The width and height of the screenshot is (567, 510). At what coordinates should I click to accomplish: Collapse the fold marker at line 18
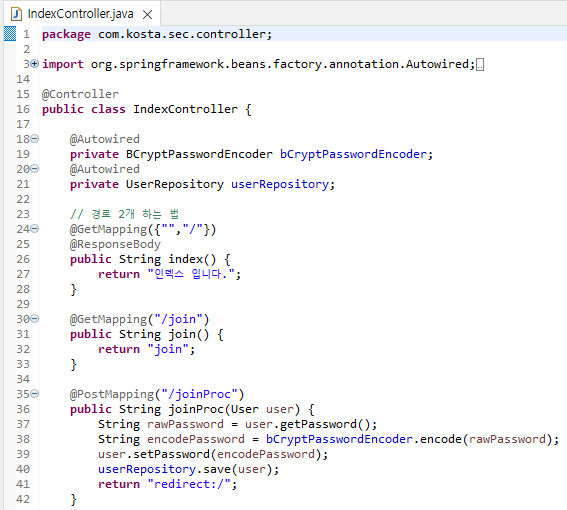pyautogui.click(x=35, y=139)
